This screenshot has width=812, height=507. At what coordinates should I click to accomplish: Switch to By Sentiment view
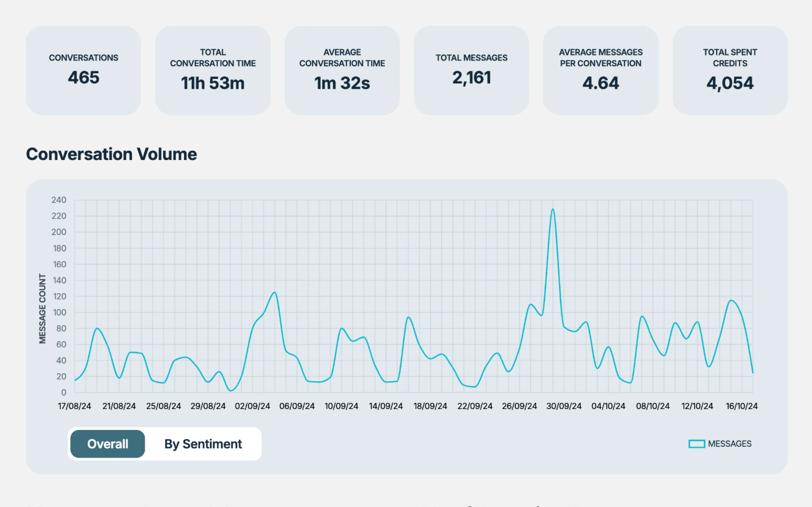click(203, 444)
